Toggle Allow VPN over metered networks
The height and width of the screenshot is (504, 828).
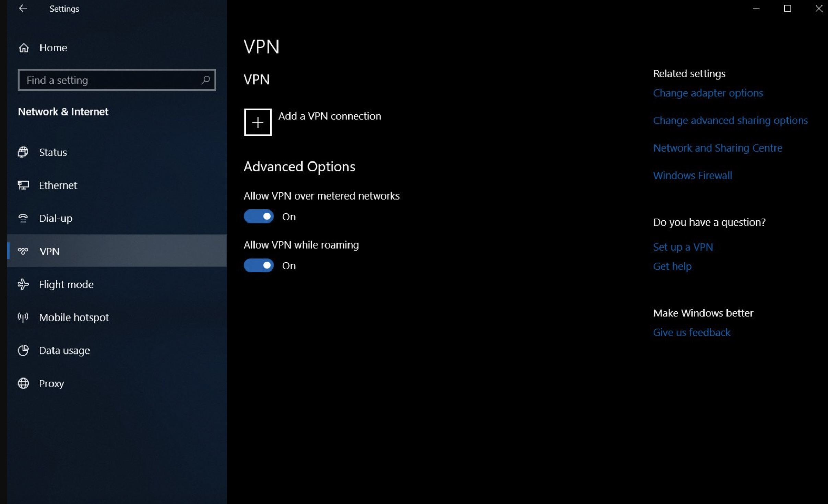[259, 216]
